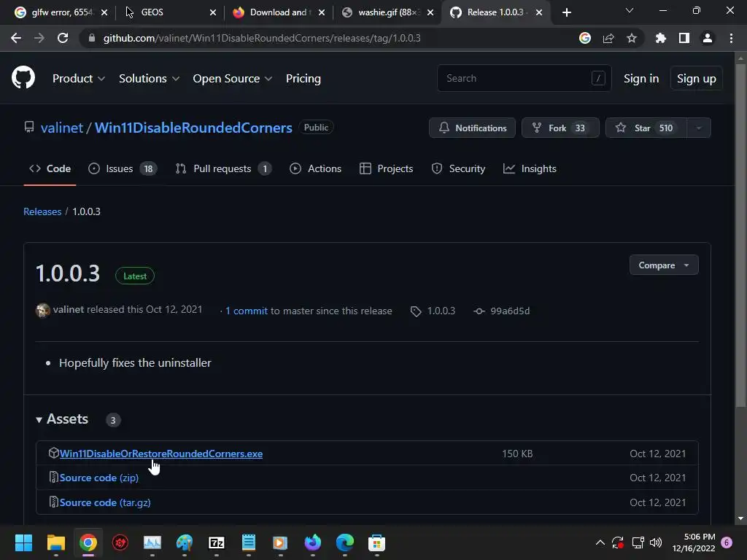Click the 99a6d5d commit icon
747x560 pixels.
[479, 311]
